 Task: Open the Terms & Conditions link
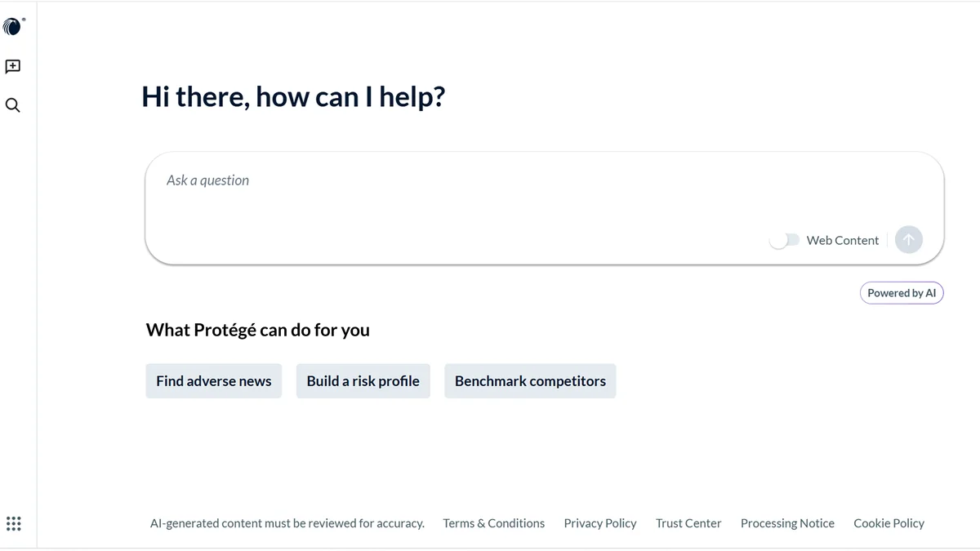494,523
